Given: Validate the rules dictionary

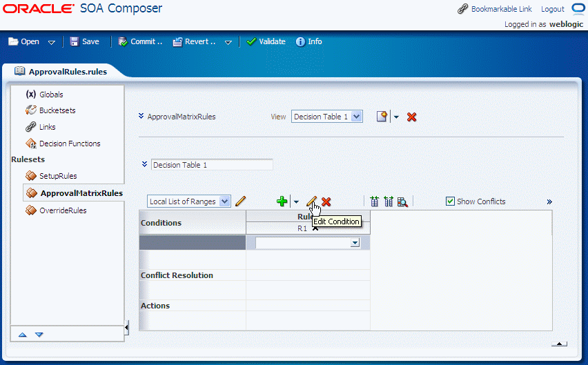Looking at the screenshot, I should [266, 41].
